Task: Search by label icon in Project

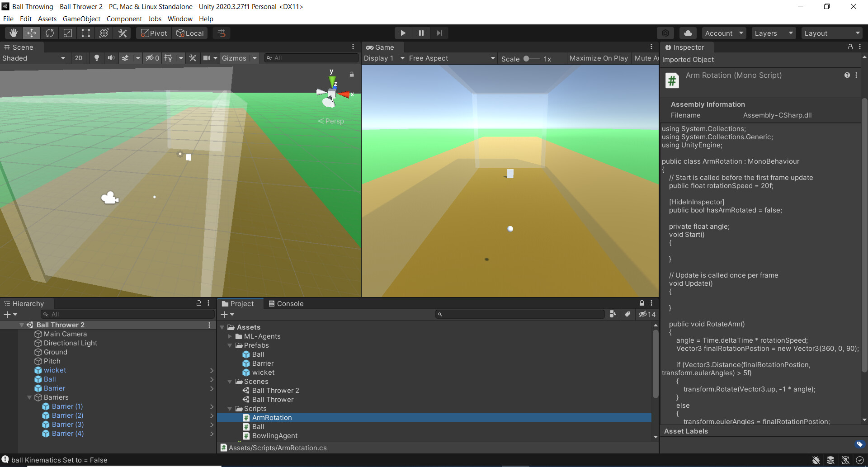Action: (627, 314)
